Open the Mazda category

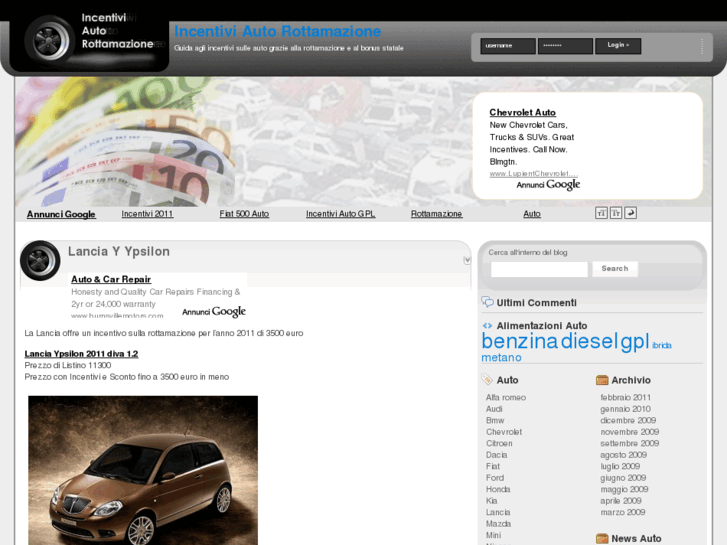498,524
